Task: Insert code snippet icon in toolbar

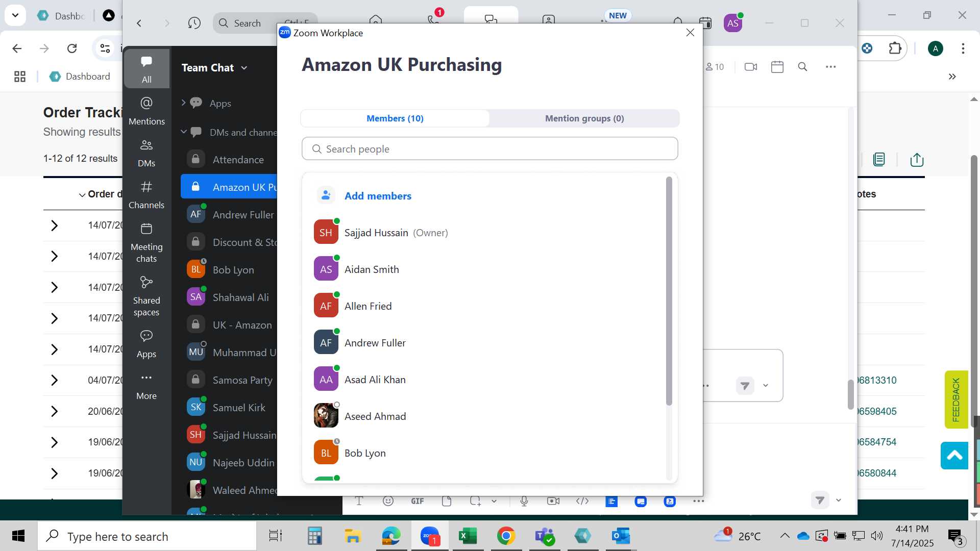Action: coord(582,501)
